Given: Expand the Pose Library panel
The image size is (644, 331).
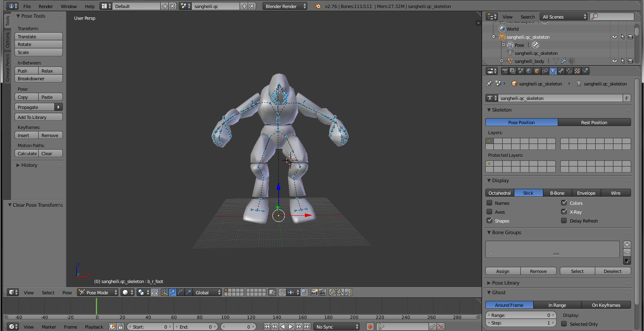Looking at the screenshot, I should pos(505,283).
